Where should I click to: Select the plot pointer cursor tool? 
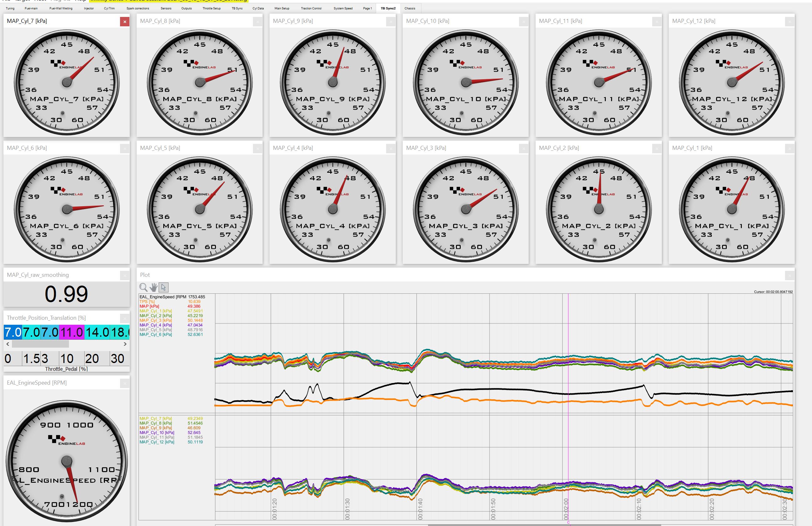(163, 287)
